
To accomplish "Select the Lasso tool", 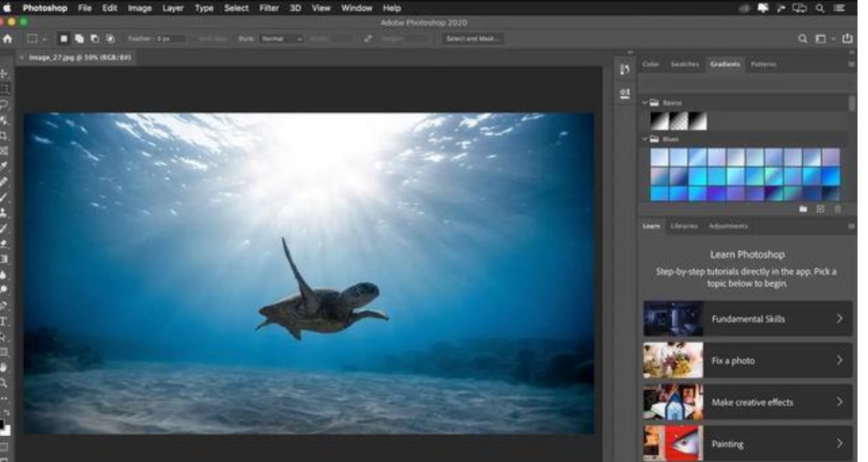I will [4, 104].
